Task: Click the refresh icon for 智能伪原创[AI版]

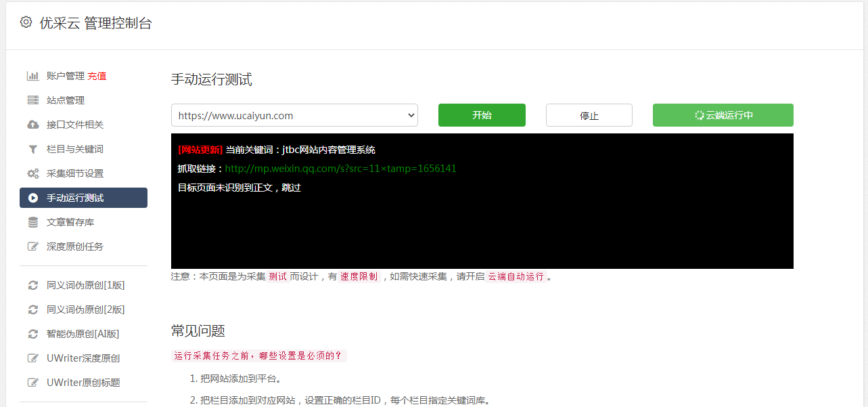Action: 32,334
